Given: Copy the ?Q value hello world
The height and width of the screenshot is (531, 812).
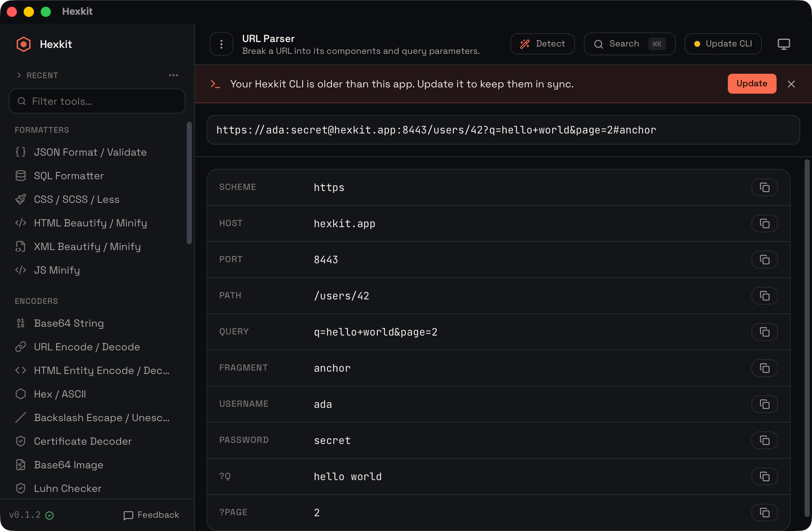Looking at the screenshot, I should [x=765, y=476].
